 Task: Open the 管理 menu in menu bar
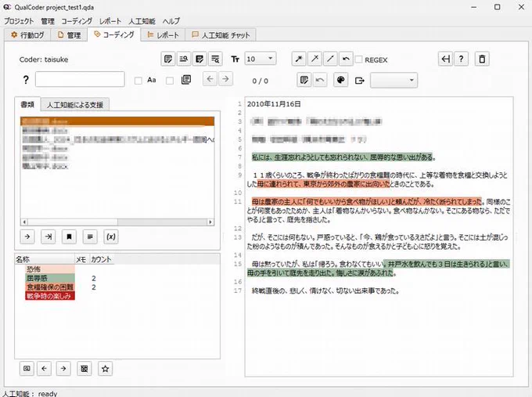tap(48, 21)
